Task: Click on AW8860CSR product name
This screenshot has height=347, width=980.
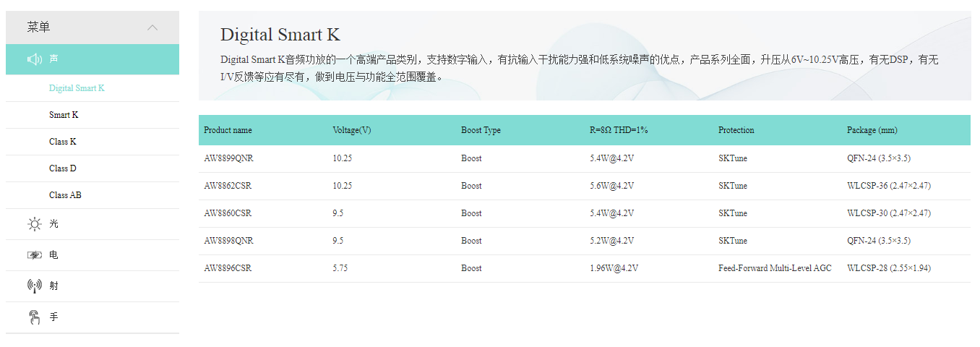Action: pos(228,213)
